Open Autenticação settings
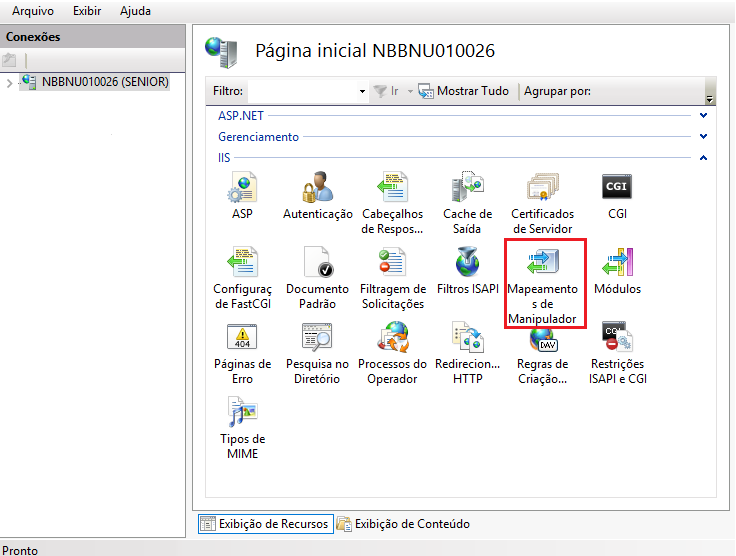The image size is (736, 556). 318,196
